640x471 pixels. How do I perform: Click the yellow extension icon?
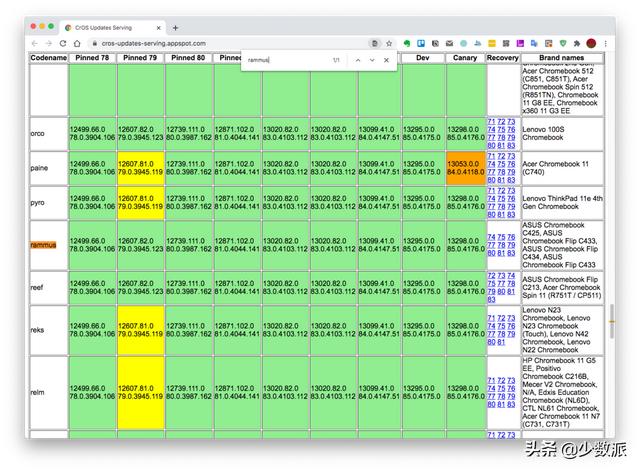492,43
